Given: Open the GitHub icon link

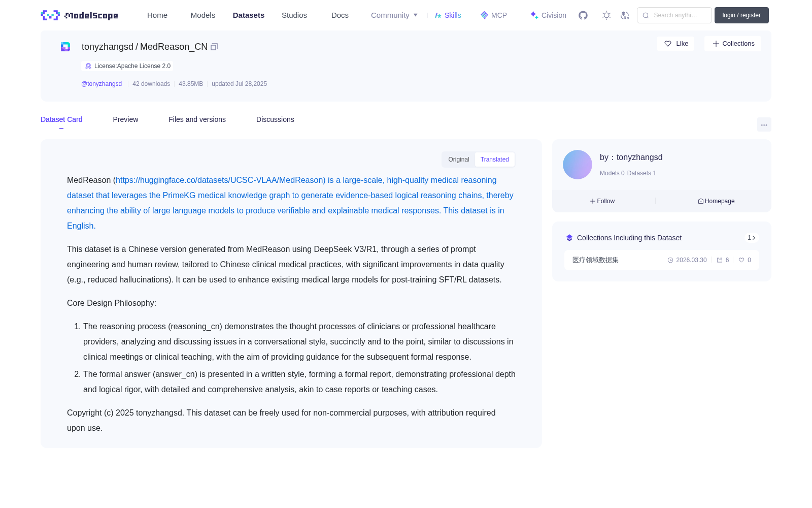Looking at the screenshot, I should [x=583, y=15].
